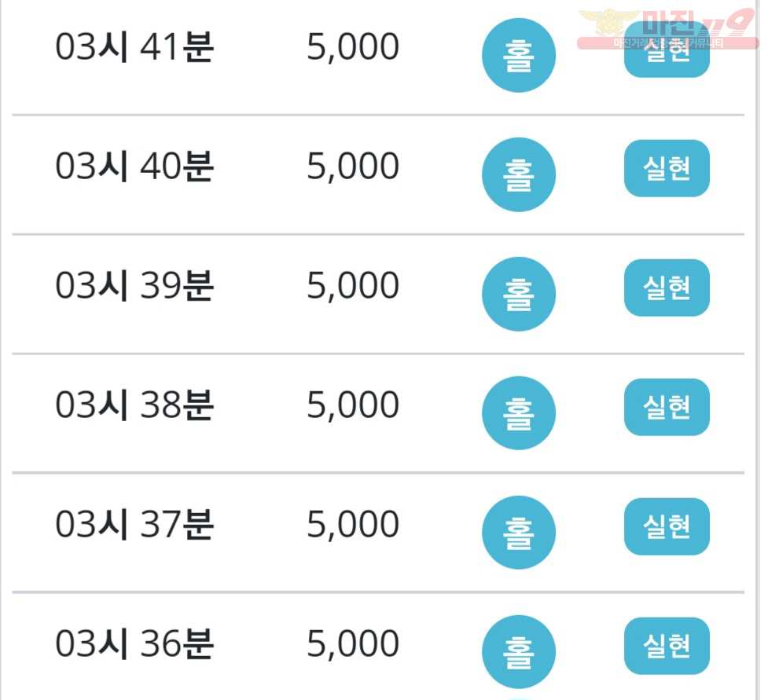Click the 5,000 amount in 03시 36분 row
Image resolution: width=768 pixels, height=700 pixels.
coord(353,644)
